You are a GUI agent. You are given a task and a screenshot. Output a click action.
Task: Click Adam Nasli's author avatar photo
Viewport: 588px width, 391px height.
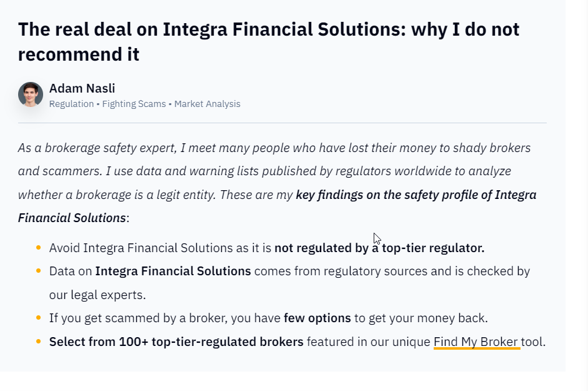click(x=31, y=94)
